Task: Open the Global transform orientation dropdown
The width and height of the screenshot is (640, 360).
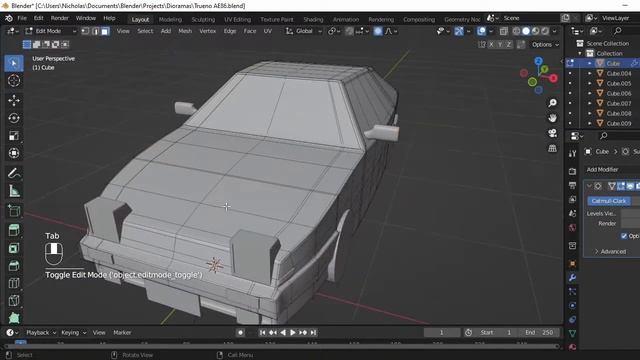Action: coord(304,31)
